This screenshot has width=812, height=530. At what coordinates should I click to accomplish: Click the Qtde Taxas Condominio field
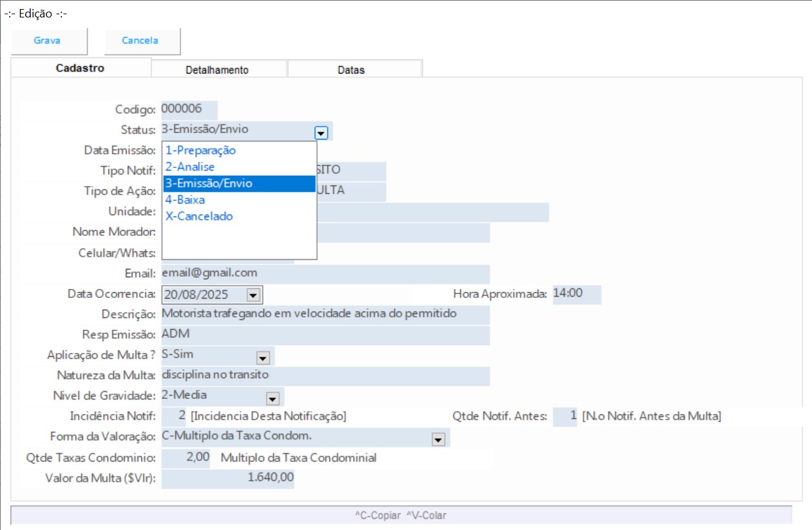187,458
